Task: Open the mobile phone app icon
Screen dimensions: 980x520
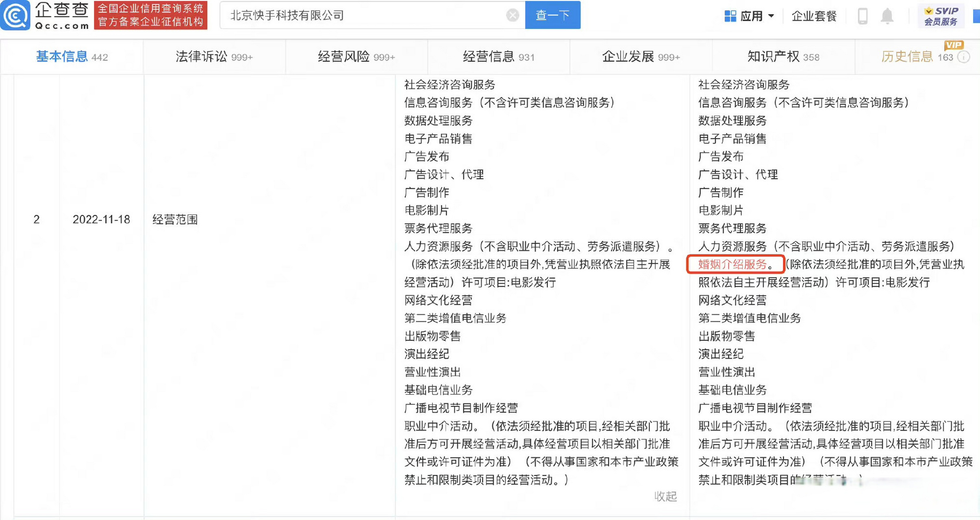Action: (x=863, y=16)
